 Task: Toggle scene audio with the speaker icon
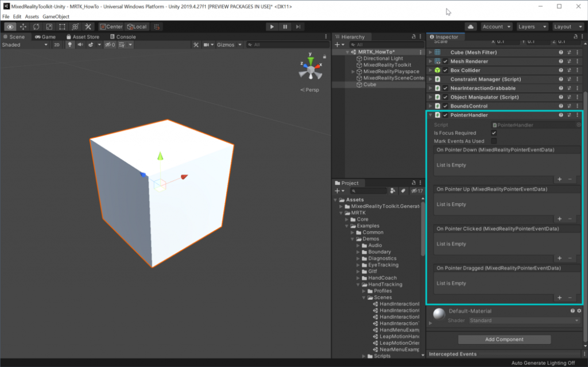pyautogui.click(x=80, y=44)
